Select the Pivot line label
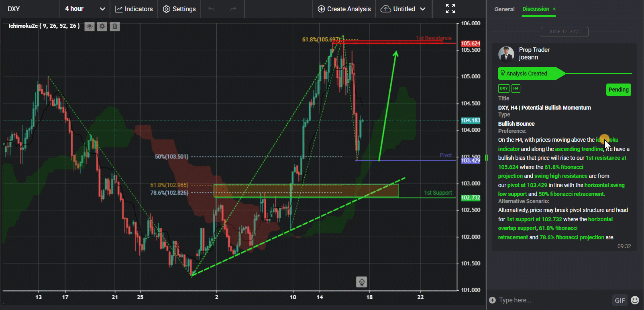The image size is (644, 310). point(446,155)
